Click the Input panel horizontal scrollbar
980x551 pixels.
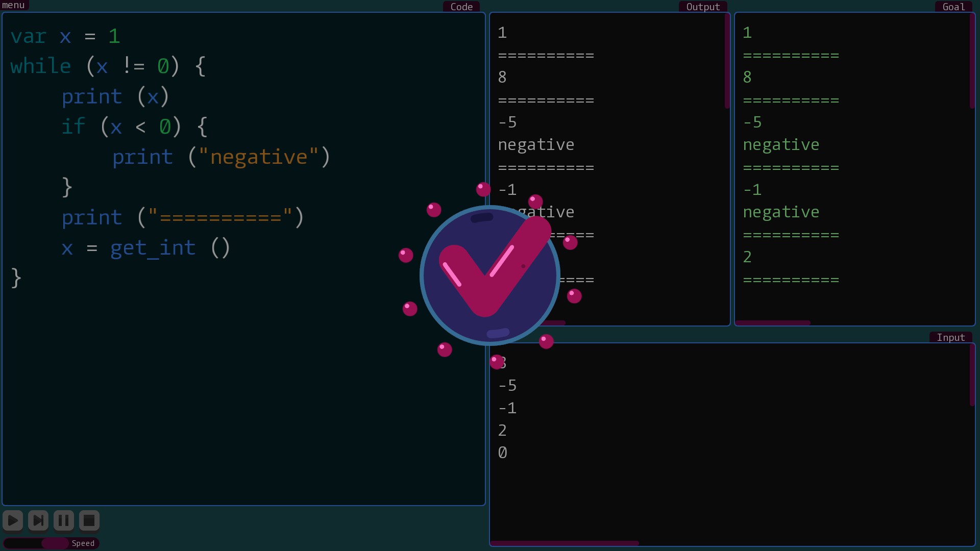pyautogui.click(x=564, y=543)
